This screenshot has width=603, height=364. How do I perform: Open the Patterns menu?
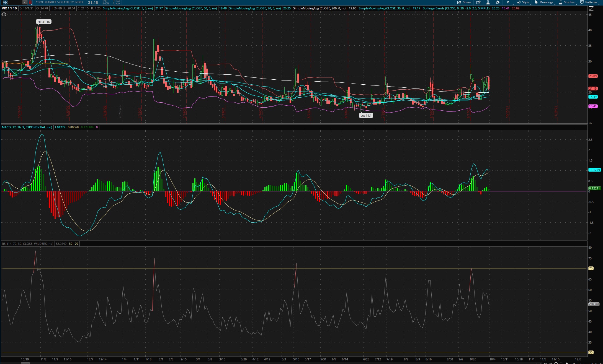click(x=589, y=2)
